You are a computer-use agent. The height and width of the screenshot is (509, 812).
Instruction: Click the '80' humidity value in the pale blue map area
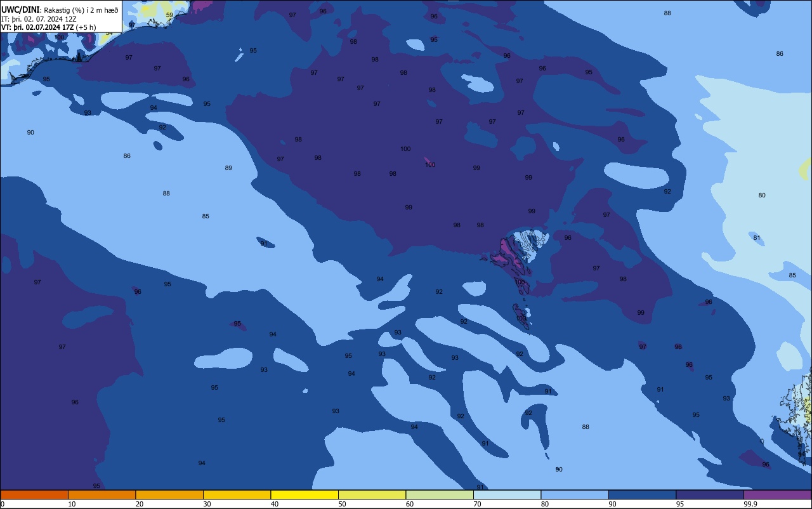point(762,195)
